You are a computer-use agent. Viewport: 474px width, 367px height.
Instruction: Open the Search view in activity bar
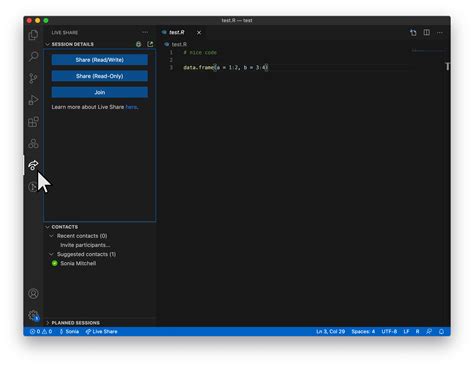[33, 56]
